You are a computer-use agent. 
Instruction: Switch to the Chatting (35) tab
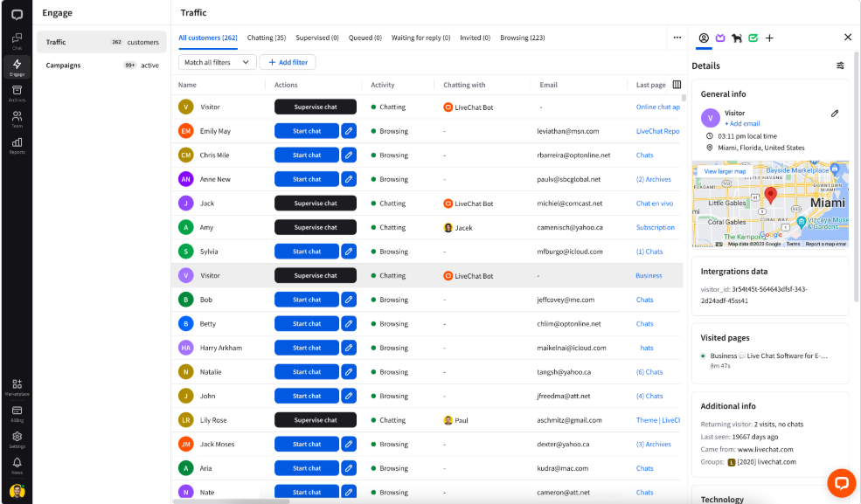(x=267, y=38)
